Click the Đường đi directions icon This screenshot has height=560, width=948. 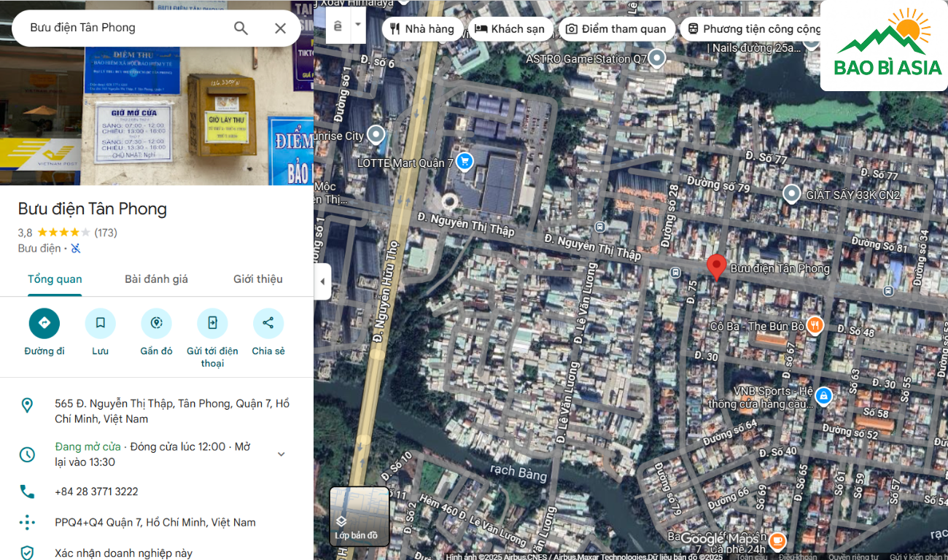44,323
